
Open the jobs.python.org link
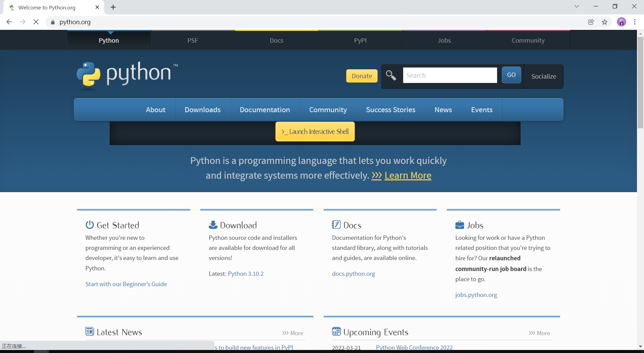click(x=476, y=295)
